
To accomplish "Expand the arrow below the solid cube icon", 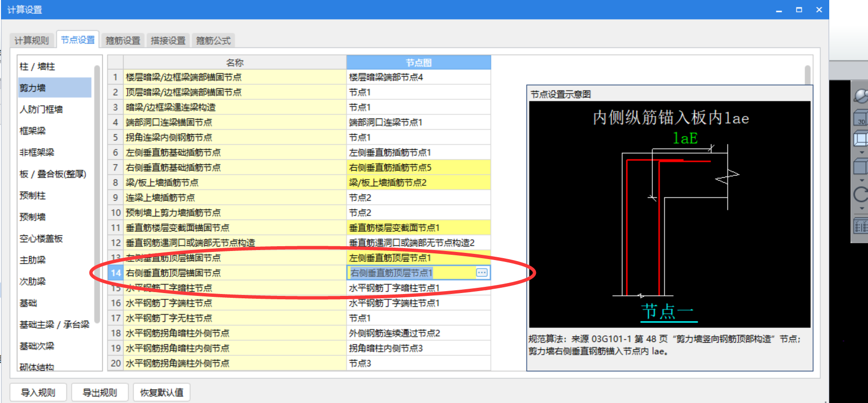I will click(x=862, y=180).
